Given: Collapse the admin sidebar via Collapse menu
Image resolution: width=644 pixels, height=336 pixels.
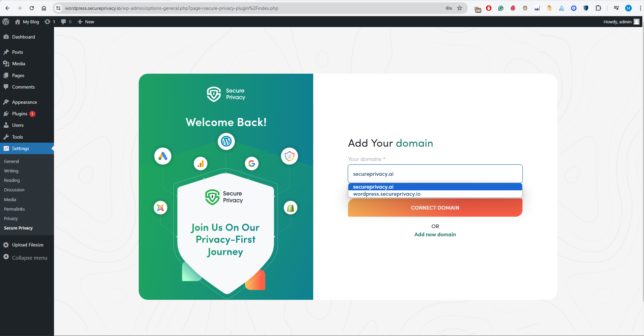Looking at the screenshot, I should tap(29, 257).
